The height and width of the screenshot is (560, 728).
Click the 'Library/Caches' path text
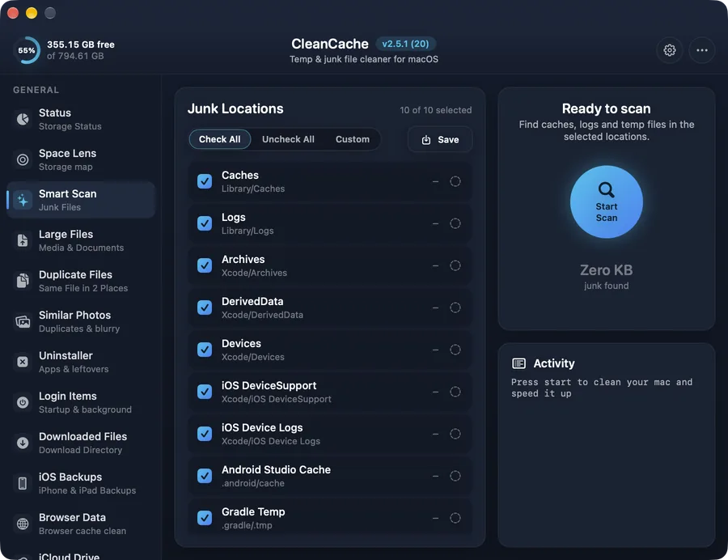pyautogui.click(x=253, y=189)
